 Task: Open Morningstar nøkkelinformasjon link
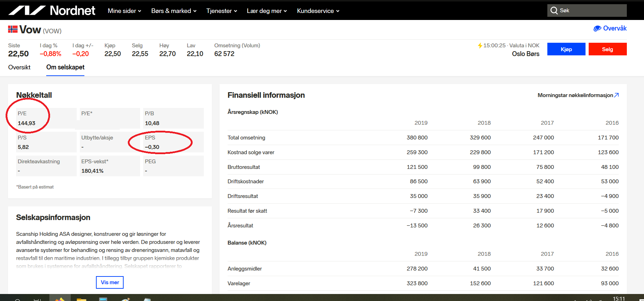578,95
